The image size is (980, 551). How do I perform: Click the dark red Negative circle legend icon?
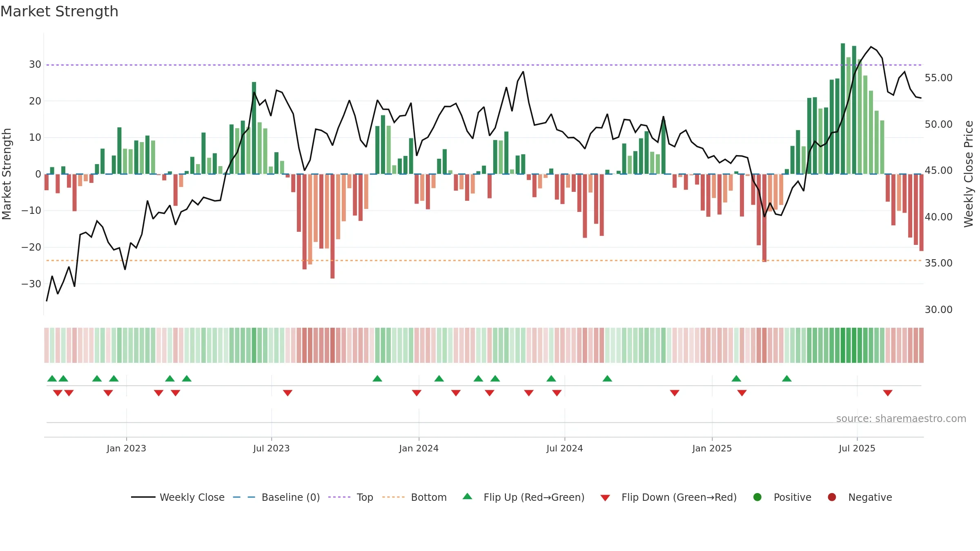[832, 497]
